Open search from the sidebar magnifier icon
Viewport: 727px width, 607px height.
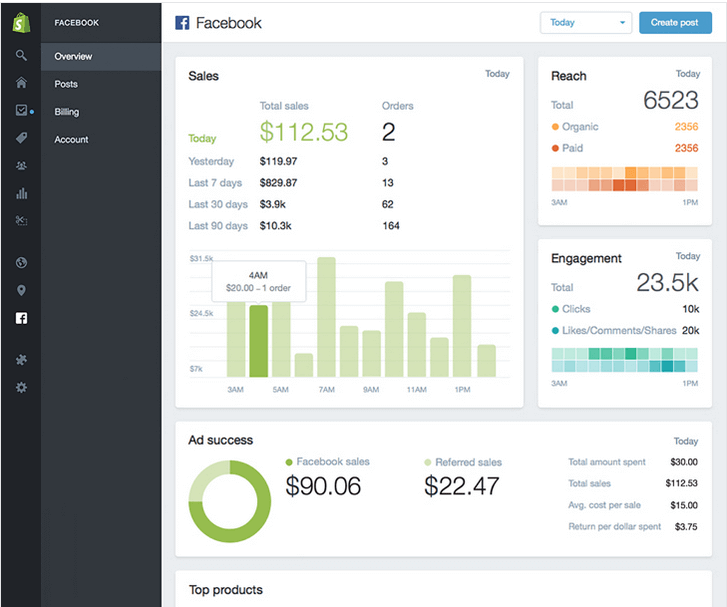[21, 56]
